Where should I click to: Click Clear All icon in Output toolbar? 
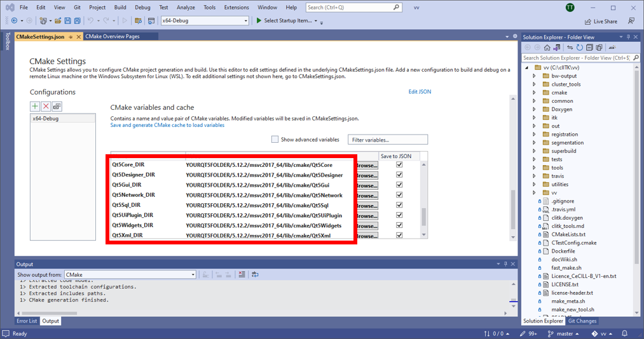pyautogui.click(x=242, y=275)
